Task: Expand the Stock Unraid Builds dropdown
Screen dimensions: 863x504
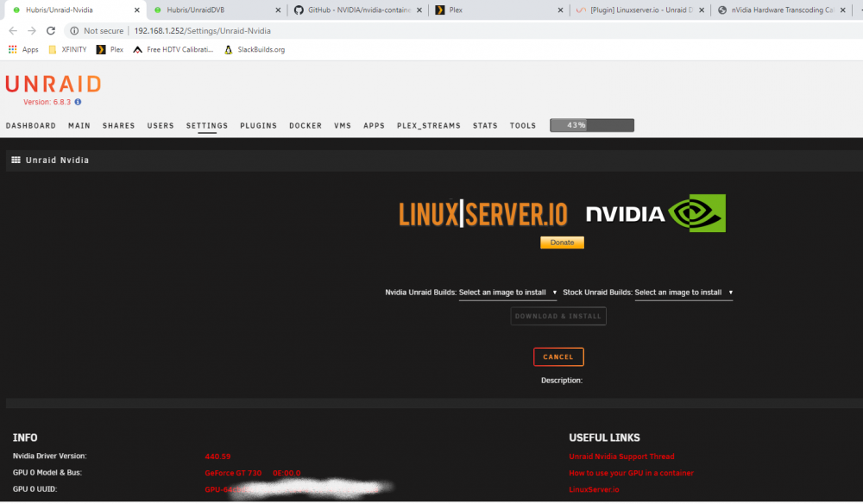Action: (x=683, y=293)
